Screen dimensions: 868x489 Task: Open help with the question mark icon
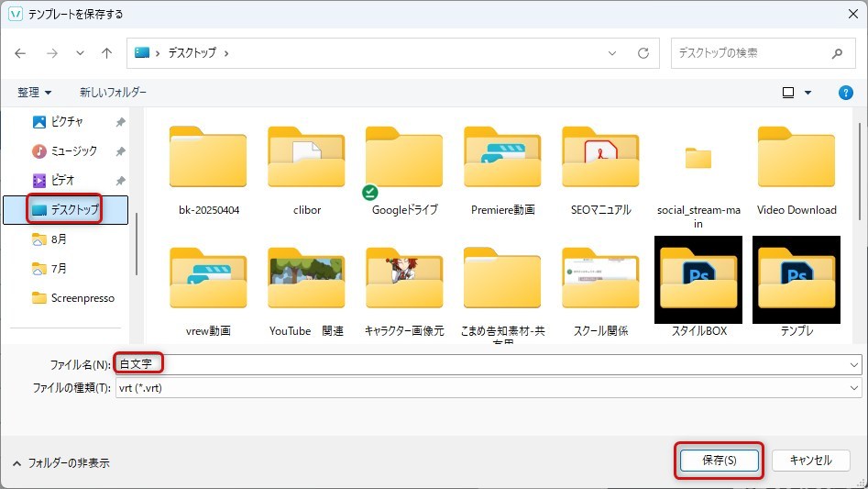coord(846,93)
